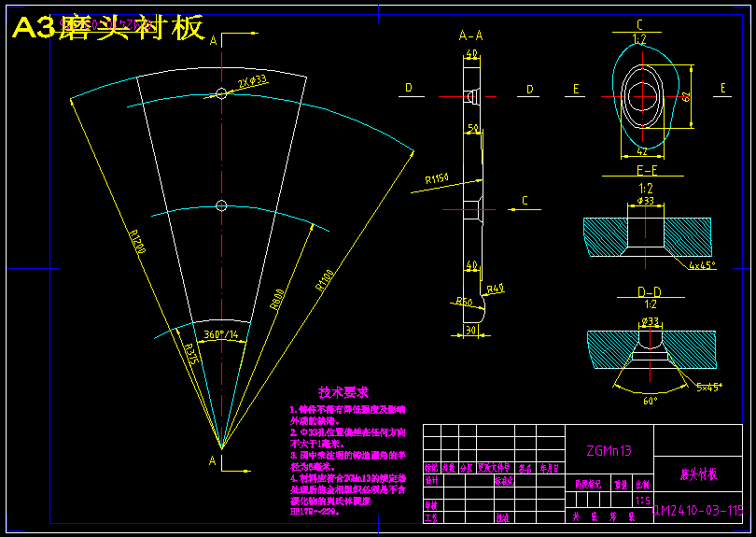Select the "技术要求" heading
Viewport: 756px width, 537px height.
coord(343,391)
